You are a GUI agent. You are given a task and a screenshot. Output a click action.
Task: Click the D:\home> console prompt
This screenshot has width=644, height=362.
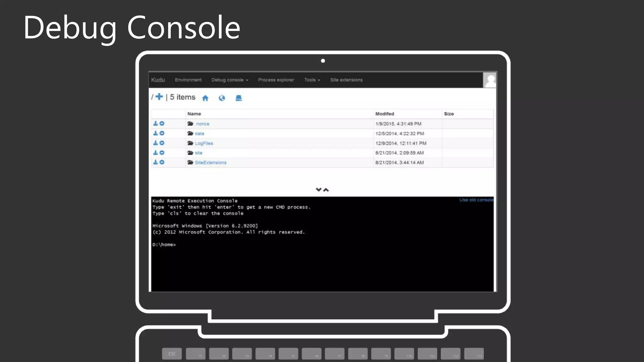pos(164,244)
